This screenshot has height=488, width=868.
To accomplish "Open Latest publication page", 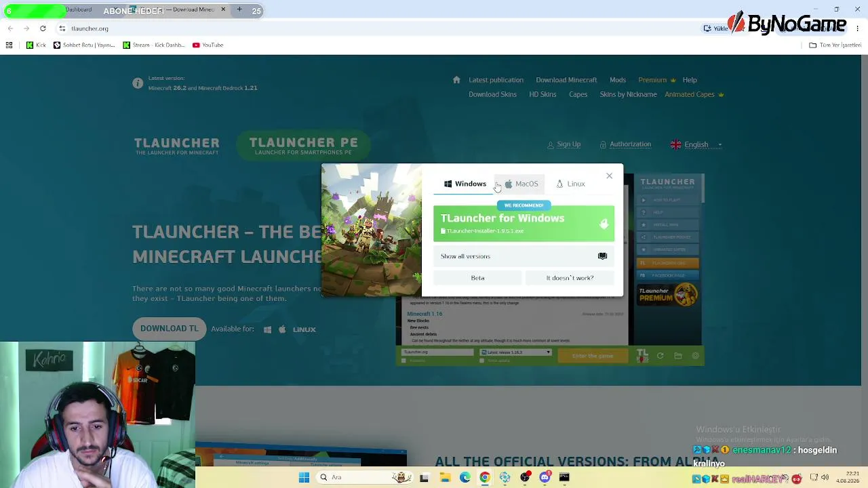I will pyautogui.click(x=496, y=80).
